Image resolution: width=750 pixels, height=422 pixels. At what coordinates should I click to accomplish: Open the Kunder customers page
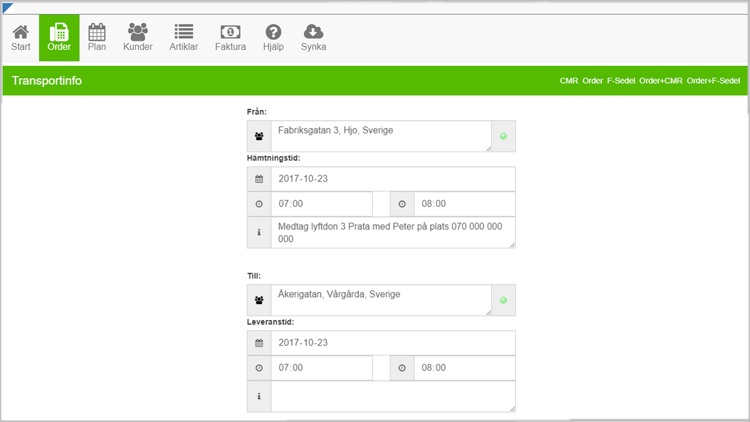[x=138, y=38]
